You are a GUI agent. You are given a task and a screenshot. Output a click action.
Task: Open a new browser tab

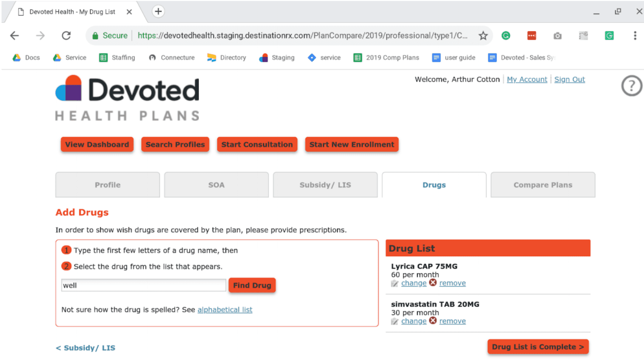158,12
